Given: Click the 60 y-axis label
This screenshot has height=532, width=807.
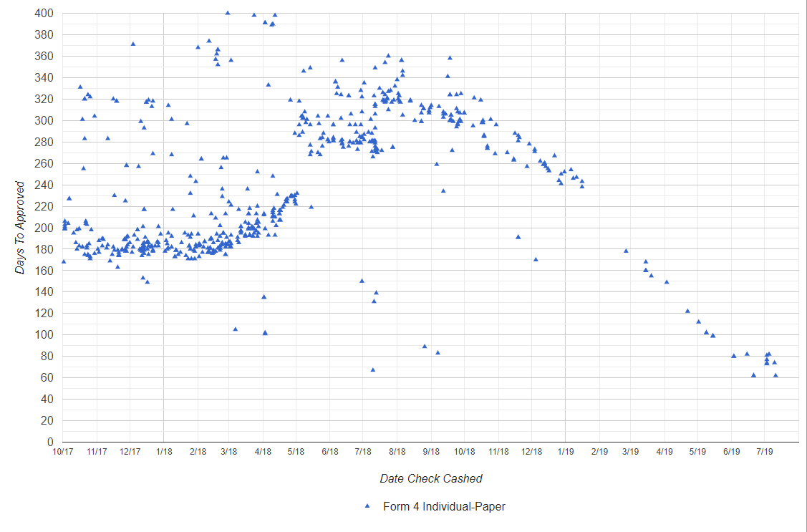Looking at the screenshot, I should coord(47,377).
